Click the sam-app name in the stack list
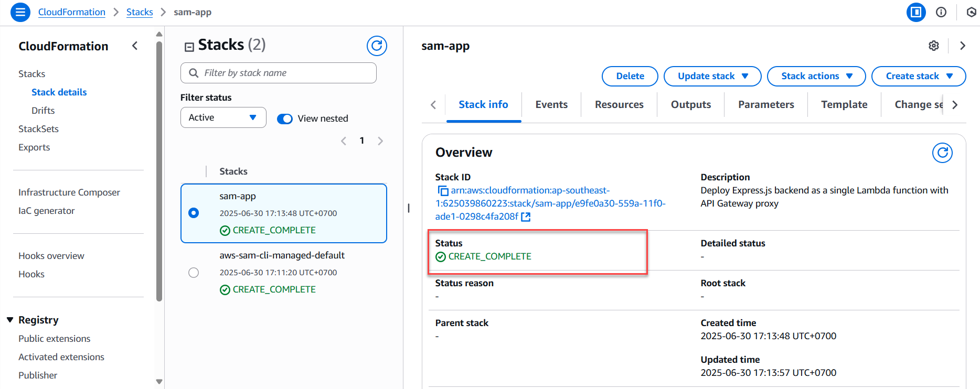This screenshot has height=389, width=980. 238,196
